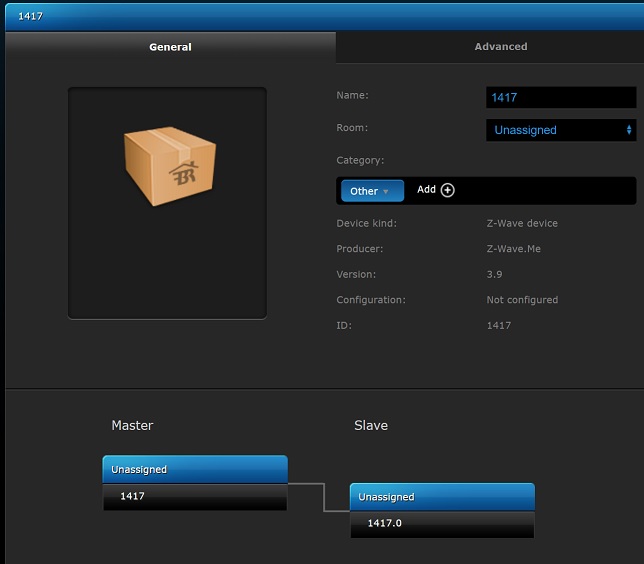Expand the Other category dropdown
Image resolution: width=644 pixels, height=564 pixels.
click(x=371, y=191)
